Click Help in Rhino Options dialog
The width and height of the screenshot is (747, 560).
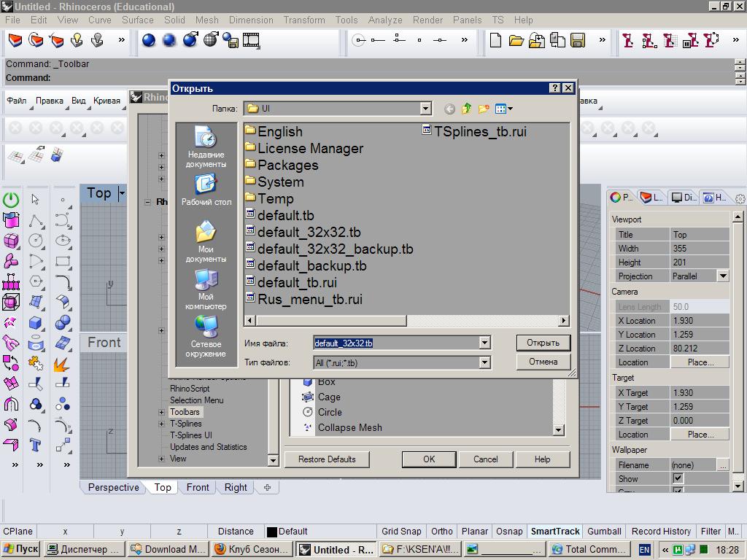(542, 459)
